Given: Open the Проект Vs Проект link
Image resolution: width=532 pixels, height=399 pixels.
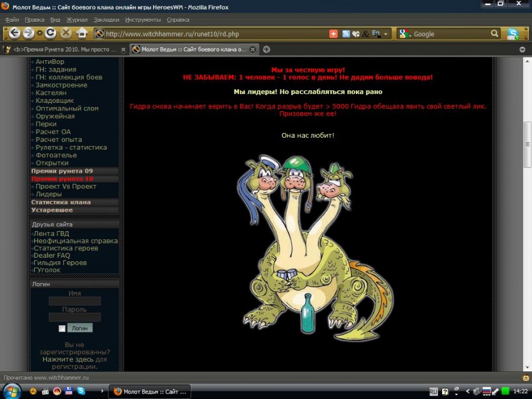Looking at the screenshot, I should [x=66, y=186].
